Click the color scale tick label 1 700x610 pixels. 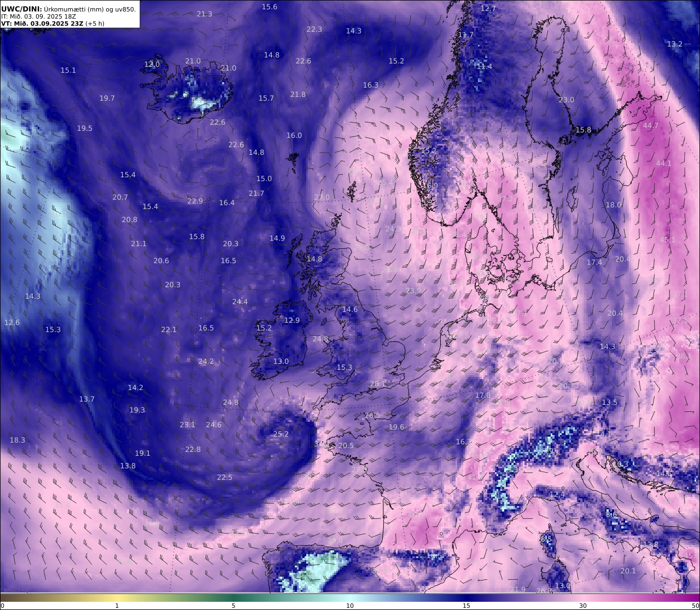pyautogui.click(x=117, y=606)
